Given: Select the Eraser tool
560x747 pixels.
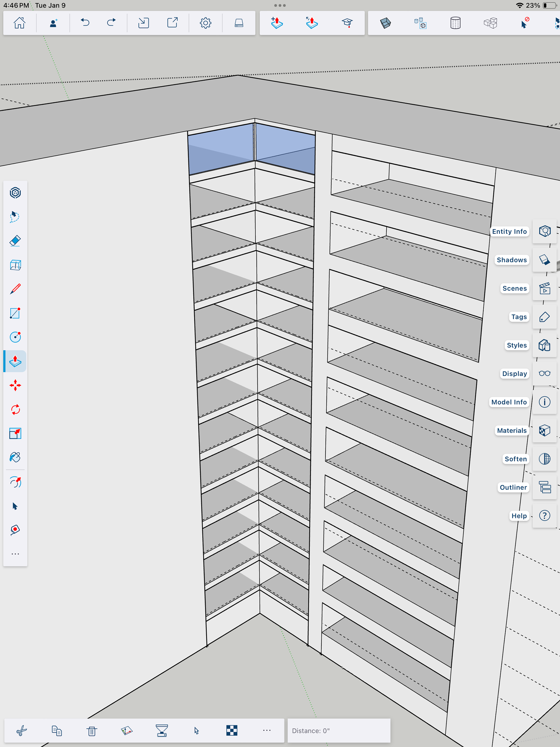Looking at the screenshot, I should coord(15,241).
